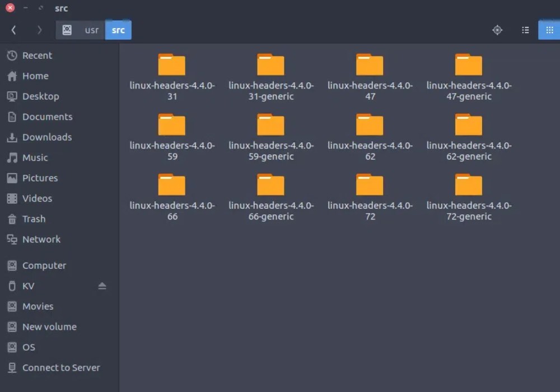Switch to list view layout
The width and height of the screenshot is (560, 392).
525,30
